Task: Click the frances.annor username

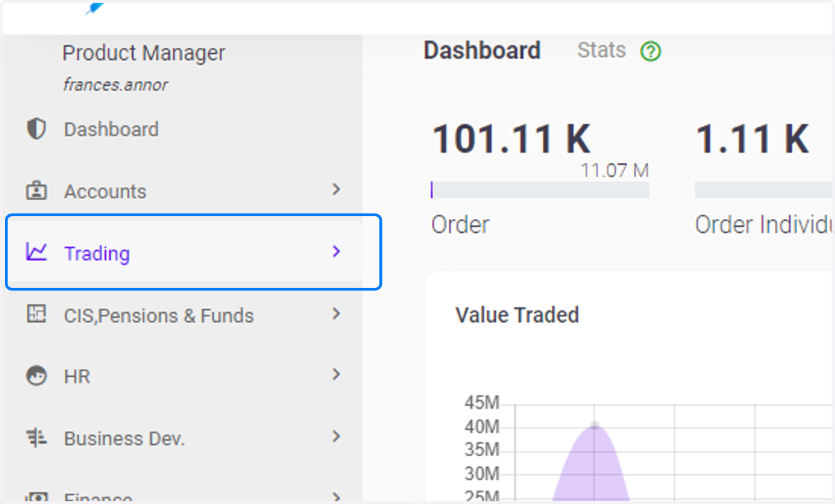Action: coord(116,85)
